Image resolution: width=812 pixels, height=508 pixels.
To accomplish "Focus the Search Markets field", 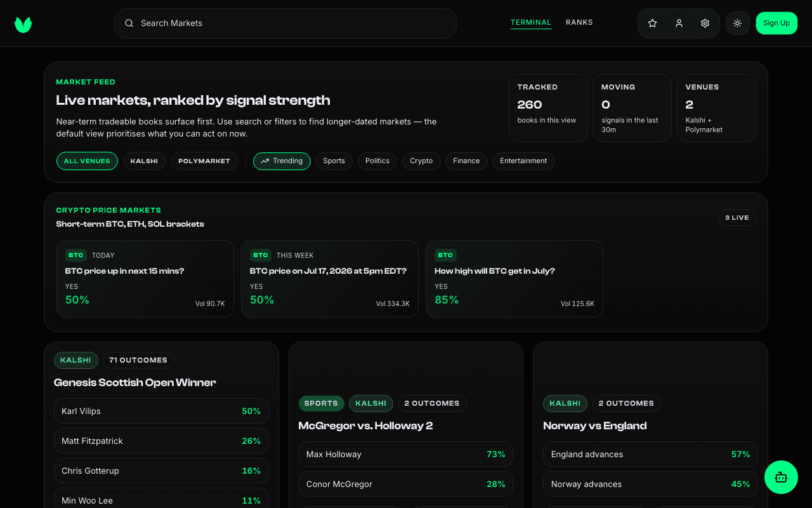I will 285,23.
